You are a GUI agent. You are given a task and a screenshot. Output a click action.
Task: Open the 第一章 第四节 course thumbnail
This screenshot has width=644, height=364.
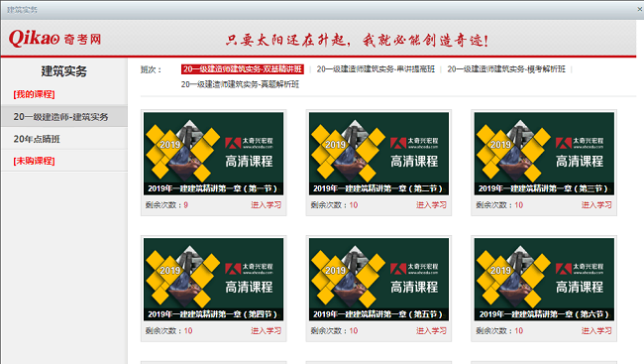213,280
